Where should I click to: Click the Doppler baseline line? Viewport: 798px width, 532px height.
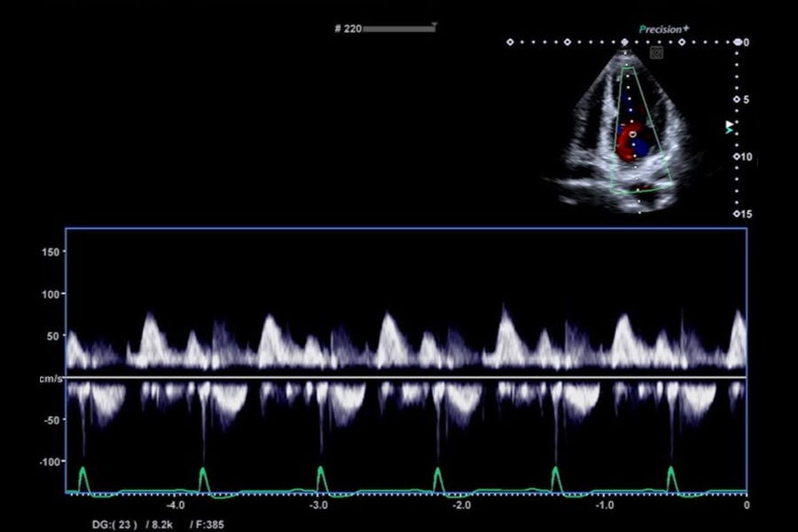click(x=406, y=377)
